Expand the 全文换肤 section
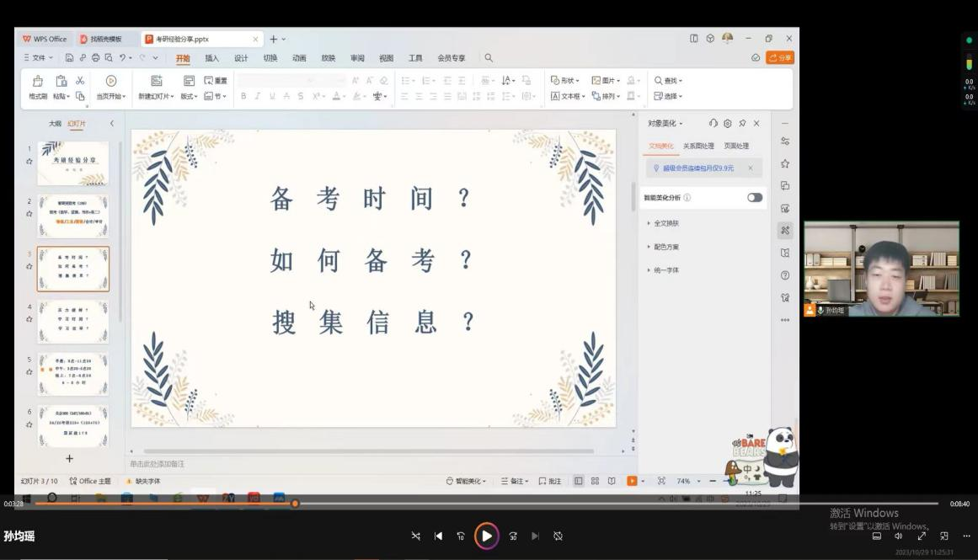Image resolution: width=978 pixels, height=560 pixels. click(665, 223)
